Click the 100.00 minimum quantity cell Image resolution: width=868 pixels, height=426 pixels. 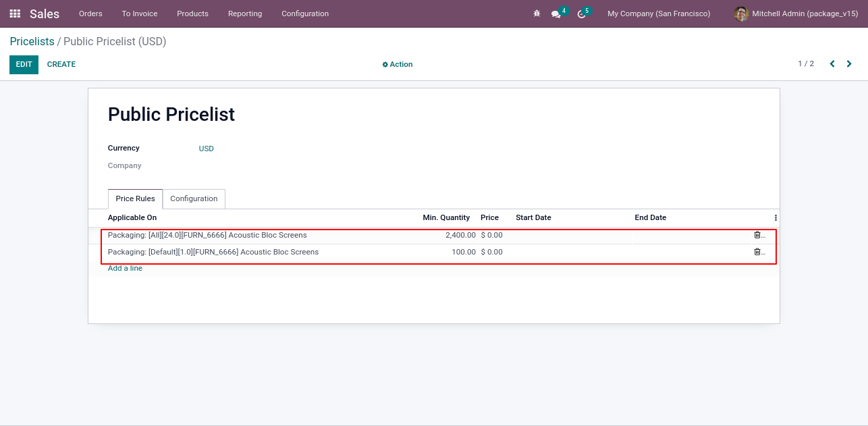point(464,252)
